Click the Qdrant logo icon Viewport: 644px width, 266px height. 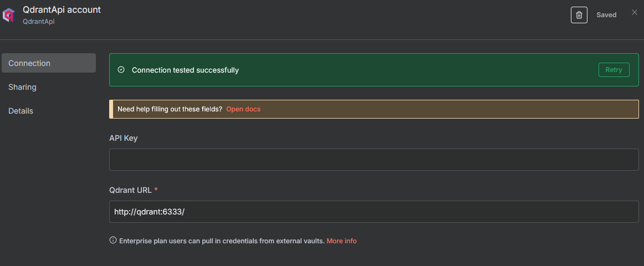[9, 15]
